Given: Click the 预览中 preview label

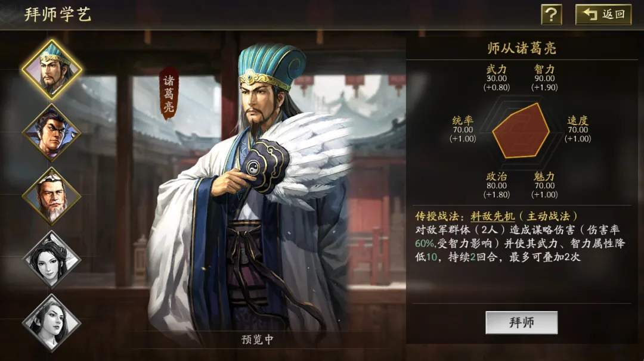Looking at the screenshot, I should pos(257,340).
